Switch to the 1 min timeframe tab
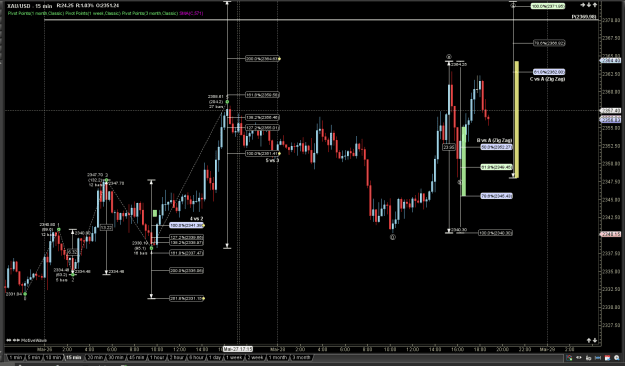This screenshot has width=625, height=366. coord(16,358)
